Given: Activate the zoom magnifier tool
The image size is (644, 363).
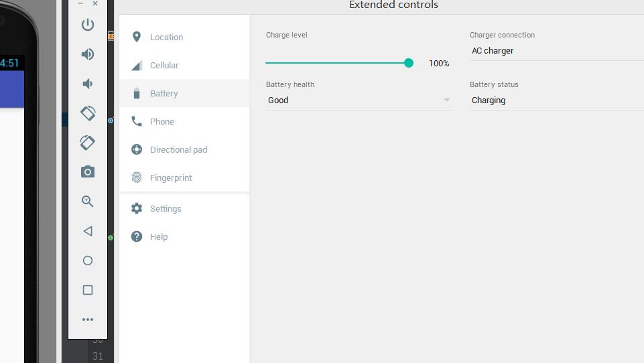Looking at the screenshot, I should (x=88, y=202).
